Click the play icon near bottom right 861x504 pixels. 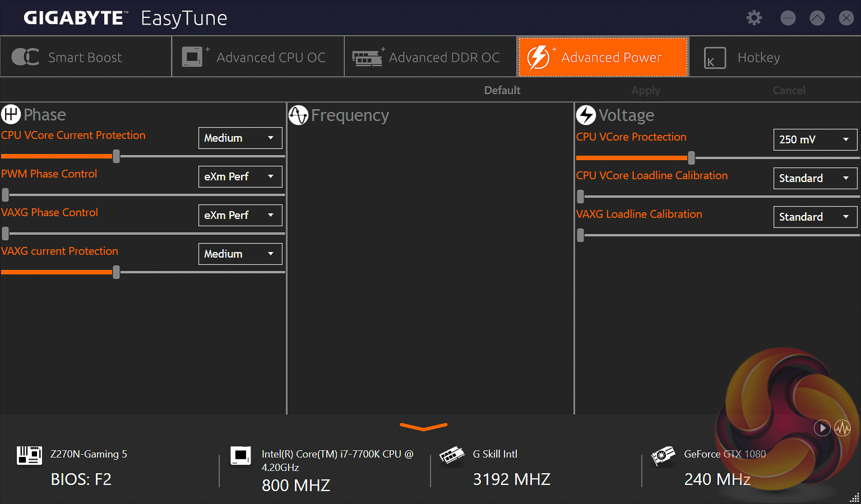click(x=822, y=428)
